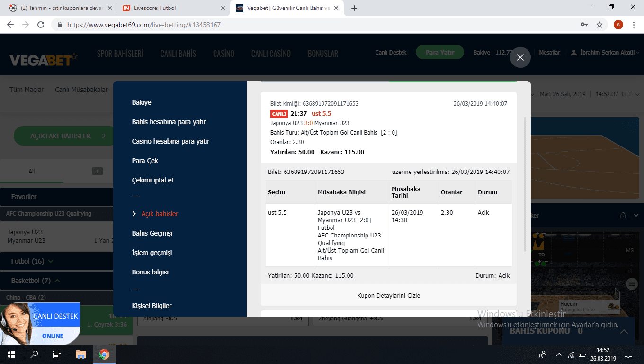644x364 pixels.
Task: Open Canlı Bahis menu
Action: (178, 54)
